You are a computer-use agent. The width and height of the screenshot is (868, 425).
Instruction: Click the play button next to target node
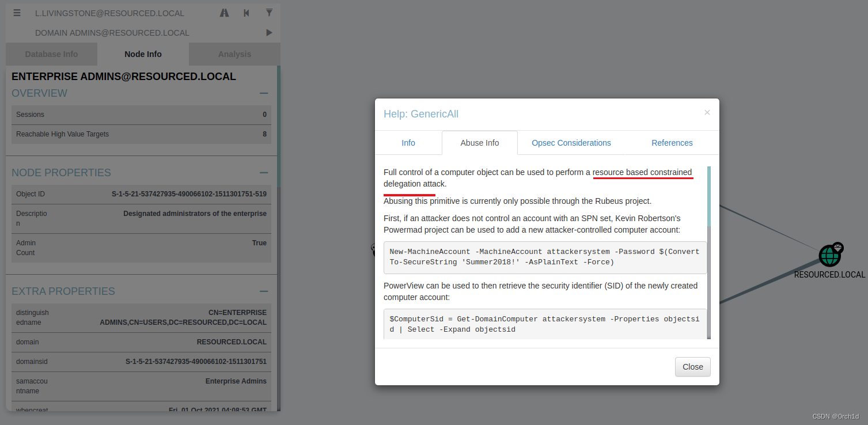click(269, 33)
